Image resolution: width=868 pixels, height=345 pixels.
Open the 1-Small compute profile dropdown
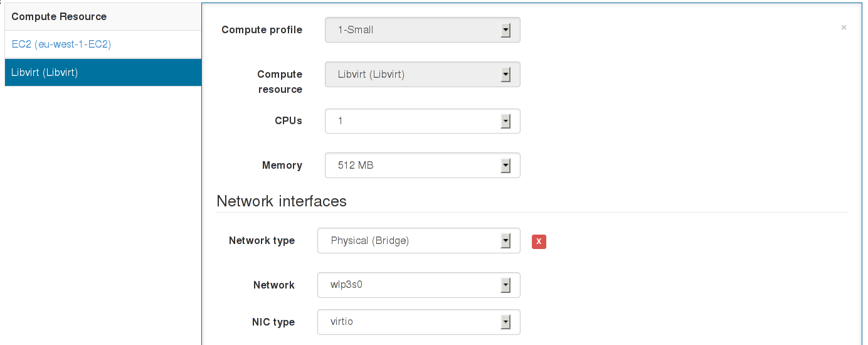422,30
